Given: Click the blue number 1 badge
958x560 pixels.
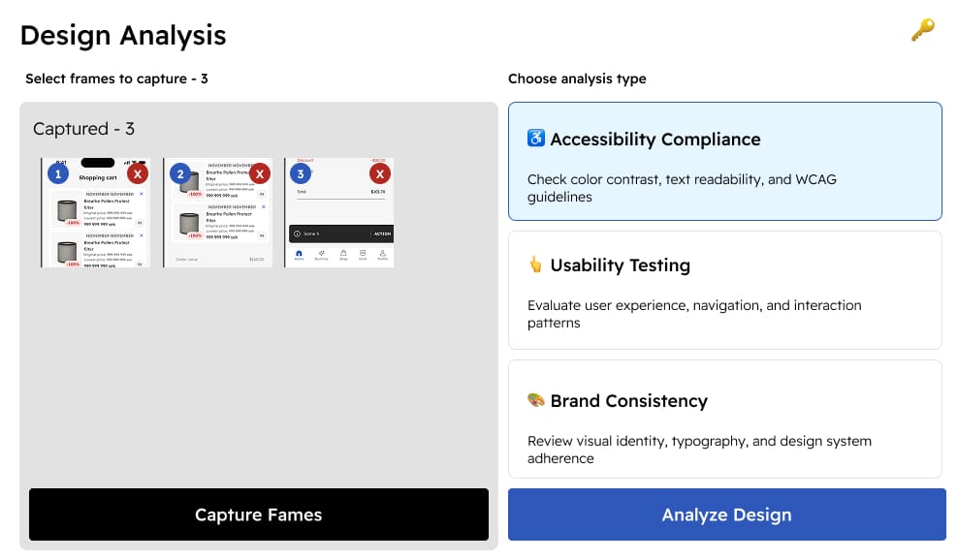Looking at the screenshot, I should (58, 174).
